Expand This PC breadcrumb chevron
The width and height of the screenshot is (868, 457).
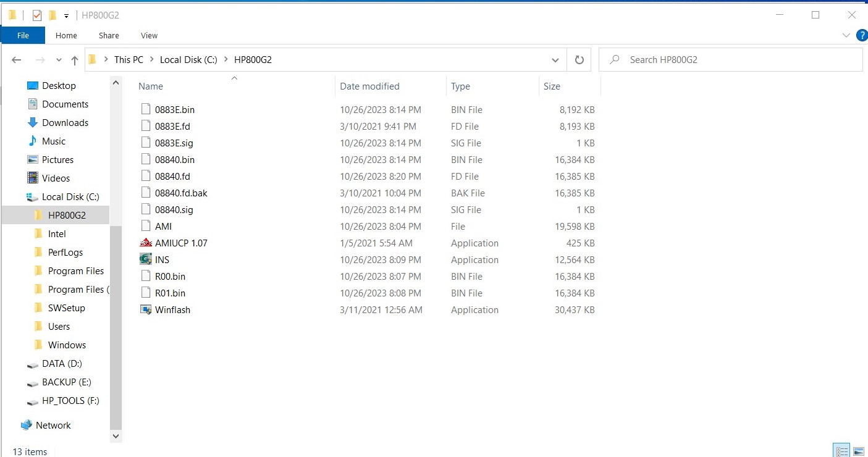coord(151,60)
